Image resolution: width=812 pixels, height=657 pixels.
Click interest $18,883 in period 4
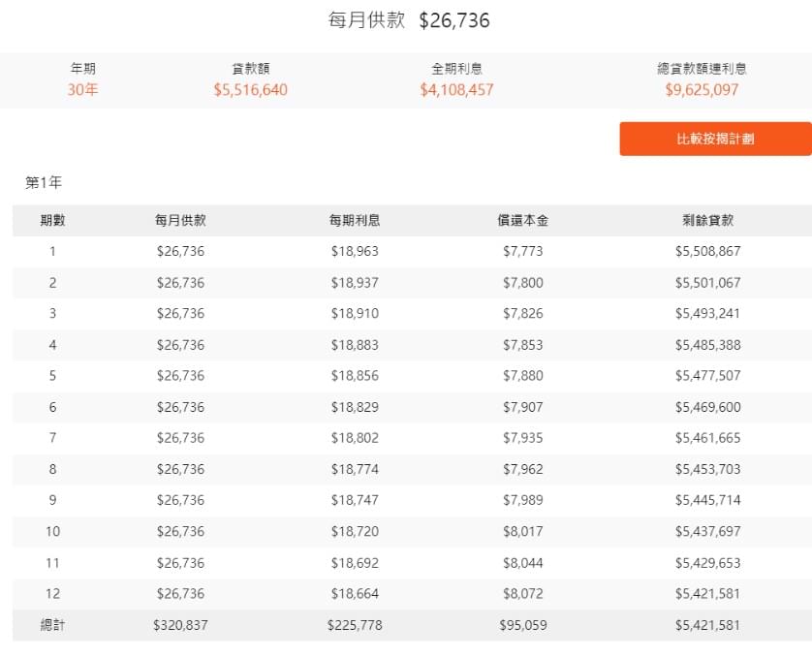point(355,345)
